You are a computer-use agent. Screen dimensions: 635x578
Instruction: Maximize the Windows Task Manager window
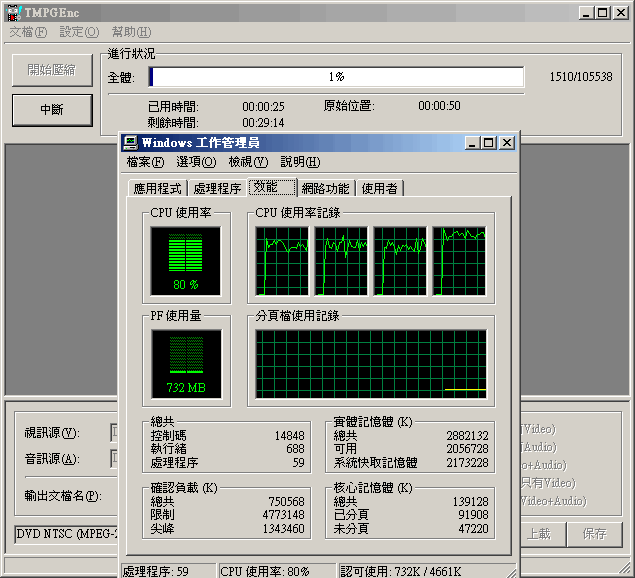[488, 143]
